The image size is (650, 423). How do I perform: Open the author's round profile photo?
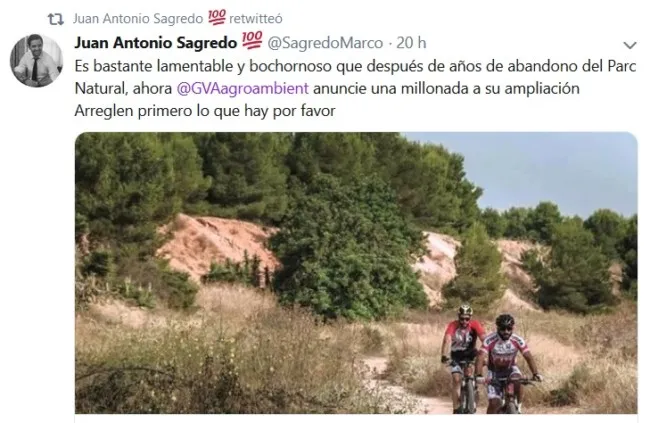point(36,61)
